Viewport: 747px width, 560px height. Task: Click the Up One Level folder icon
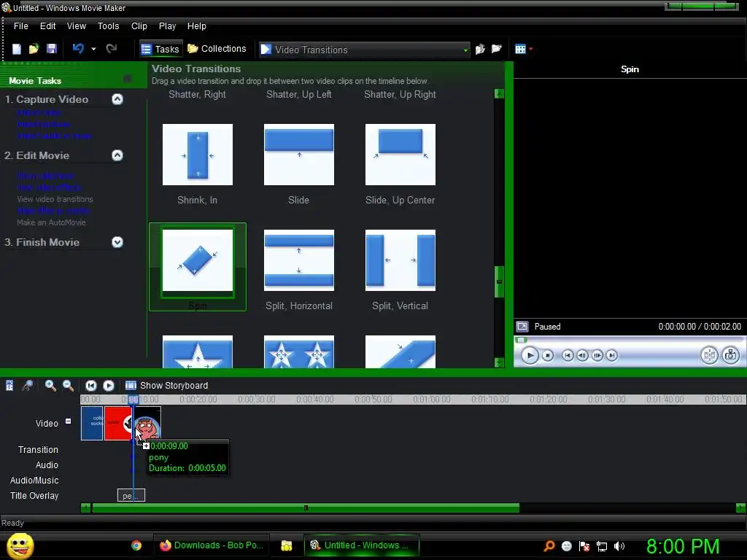click(x=480, y=49)
